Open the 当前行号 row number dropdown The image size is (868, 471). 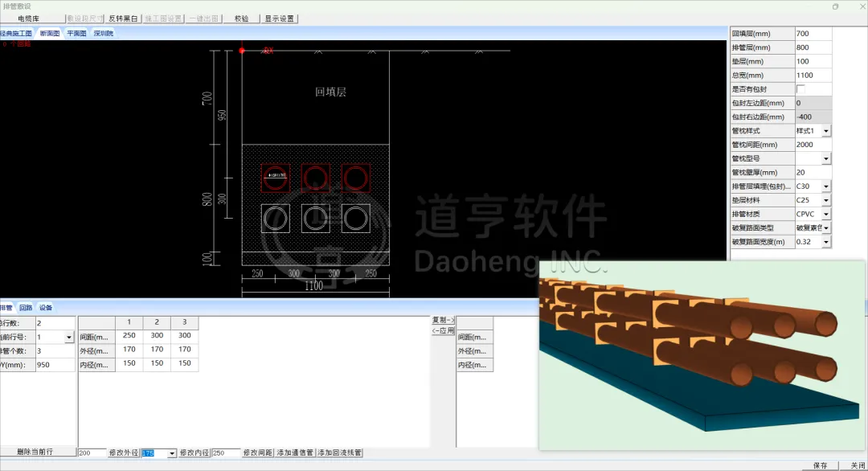pyautogui.click(x=69, y=338)
